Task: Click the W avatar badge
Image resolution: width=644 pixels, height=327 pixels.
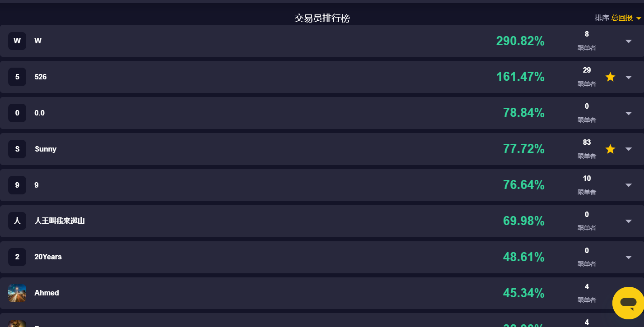Action: coord(17,41)
